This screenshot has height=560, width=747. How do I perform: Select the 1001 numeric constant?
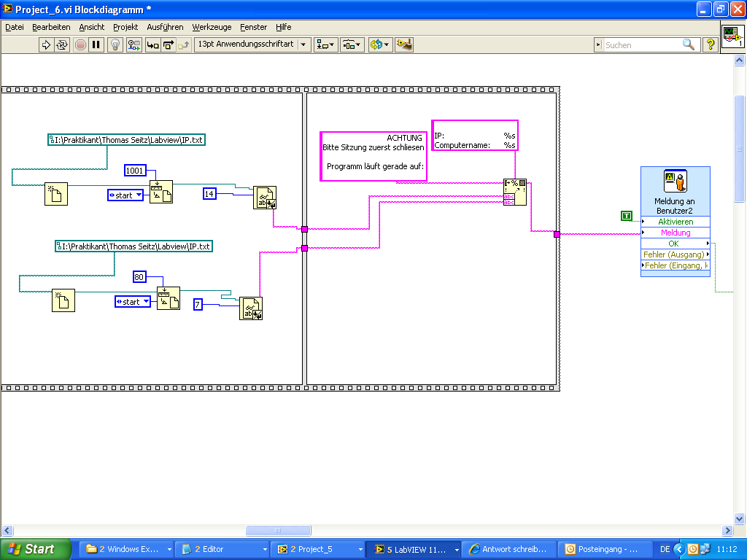coord(135,171)
